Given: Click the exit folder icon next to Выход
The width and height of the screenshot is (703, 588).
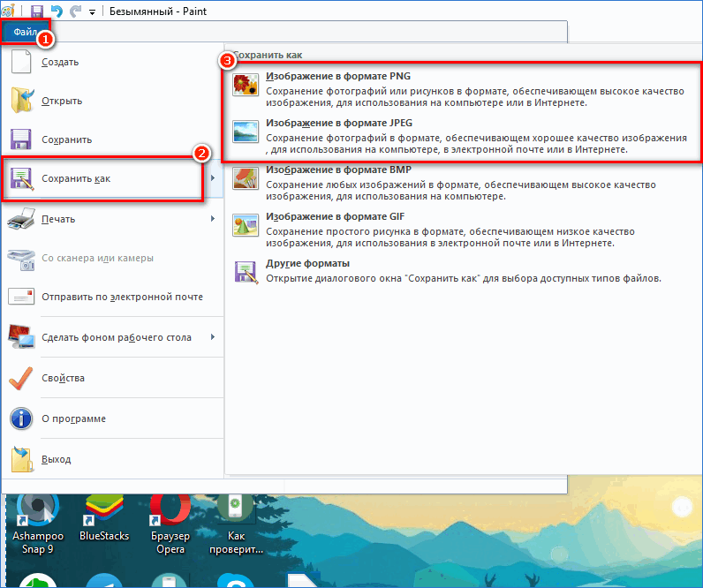Looking at the screenshot, I should point(21,459).
